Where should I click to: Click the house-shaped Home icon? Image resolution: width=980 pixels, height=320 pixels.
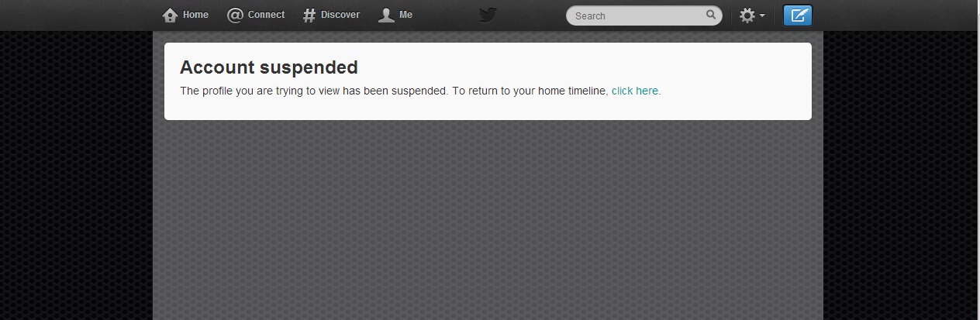click(170, 15)
